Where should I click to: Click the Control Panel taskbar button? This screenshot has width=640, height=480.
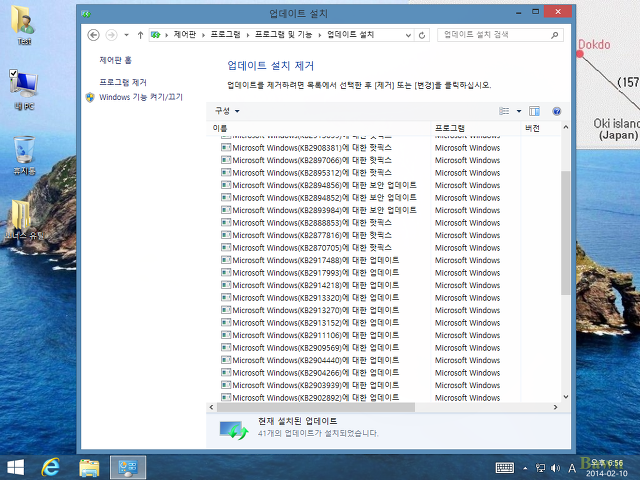(x=128, y=467)
